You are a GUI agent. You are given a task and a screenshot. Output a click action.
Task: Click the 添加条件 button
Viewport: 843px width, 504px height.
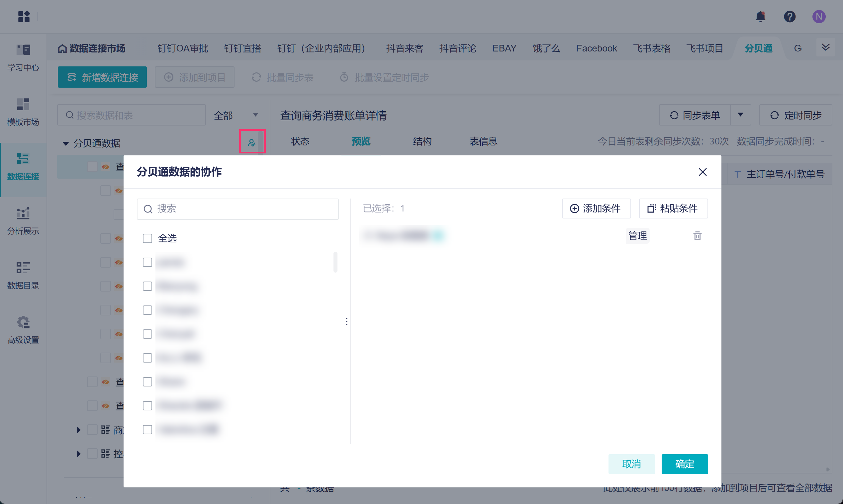point(596,209)
